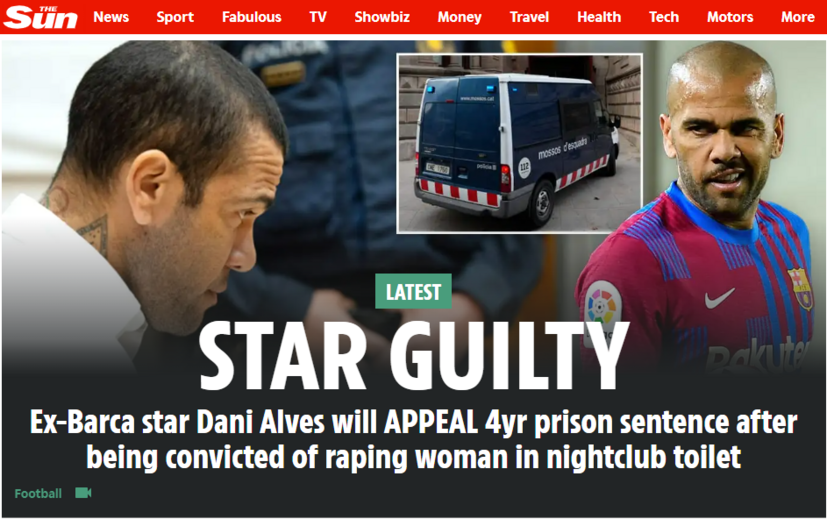Go to the Tech section

[663, 17]
